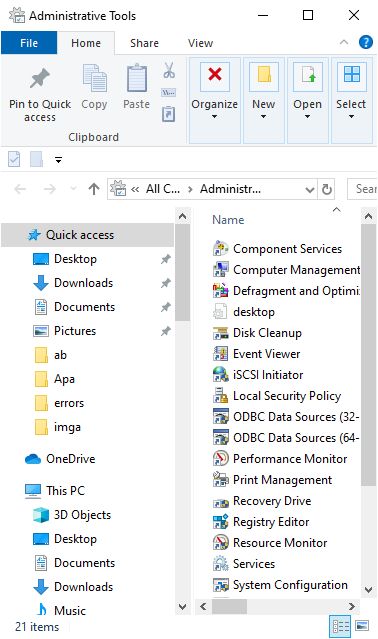This screenshot has width=378, height=639.
Task: Open the Registry Editor shortcut
Action: (261, 522)
